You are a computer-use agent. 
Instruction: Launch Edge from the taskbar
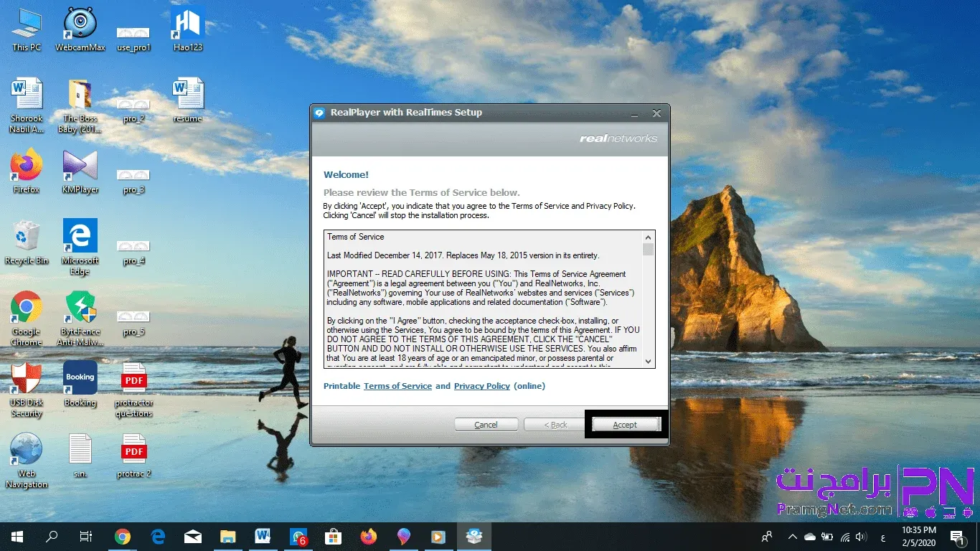coord(158,536)
